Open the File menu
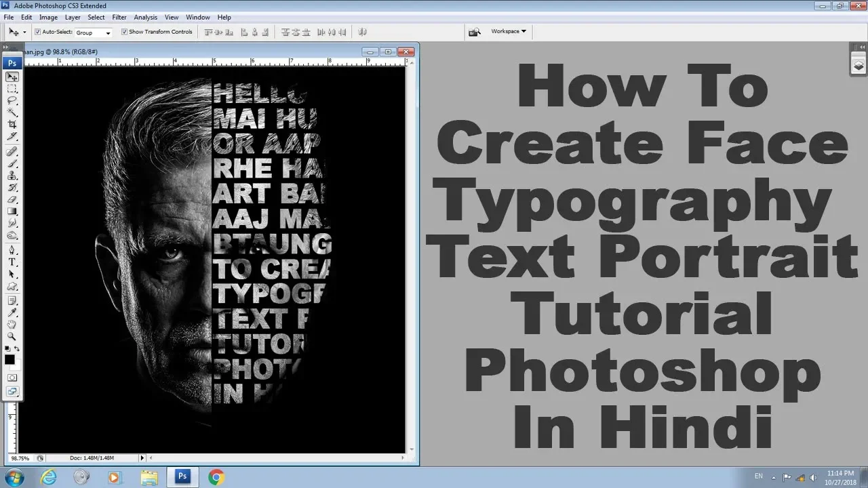The width and height of the screenshot is (868, 488). (9, 17)
